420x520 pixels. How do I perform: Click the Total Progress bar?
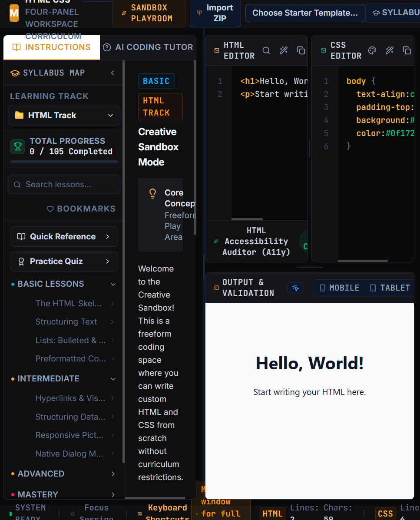click(64, 162)
